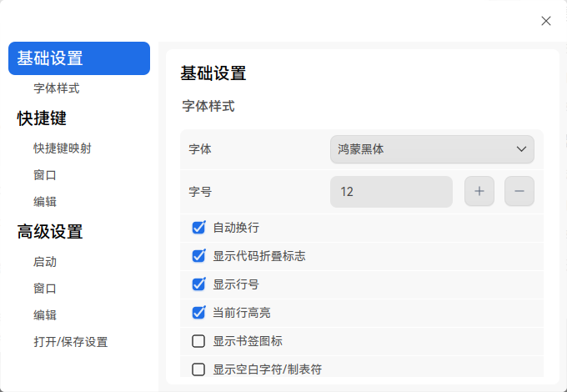
Task: Open 打开/保存设置 in the sidebar
Action: pyautogui.click(x=71, y=342)
